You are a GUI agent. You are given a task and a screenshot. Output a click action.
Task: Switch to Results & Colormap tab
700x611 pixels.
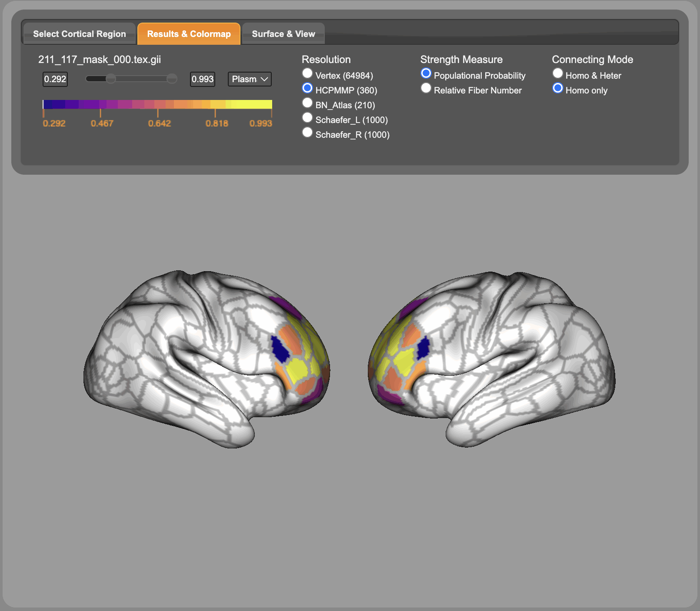click(x=189, y=34)
